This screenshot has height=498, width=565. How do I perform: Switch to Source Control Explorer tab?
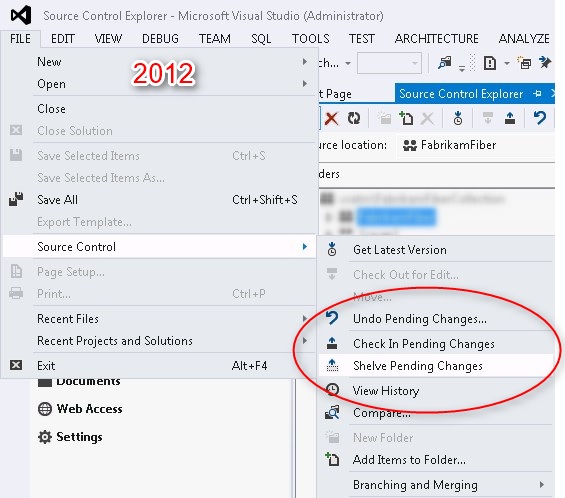461,94
